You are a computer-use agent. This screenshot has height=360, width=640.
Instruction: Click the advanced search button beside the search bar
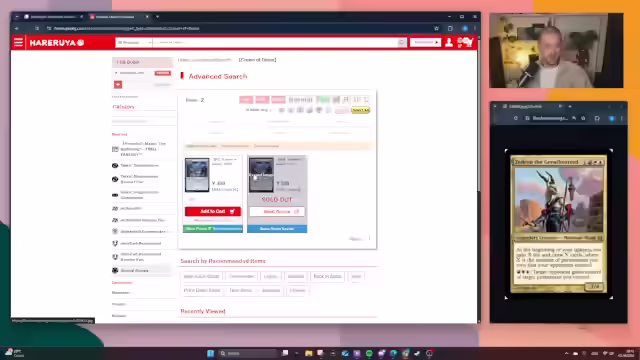click(425, 42)
